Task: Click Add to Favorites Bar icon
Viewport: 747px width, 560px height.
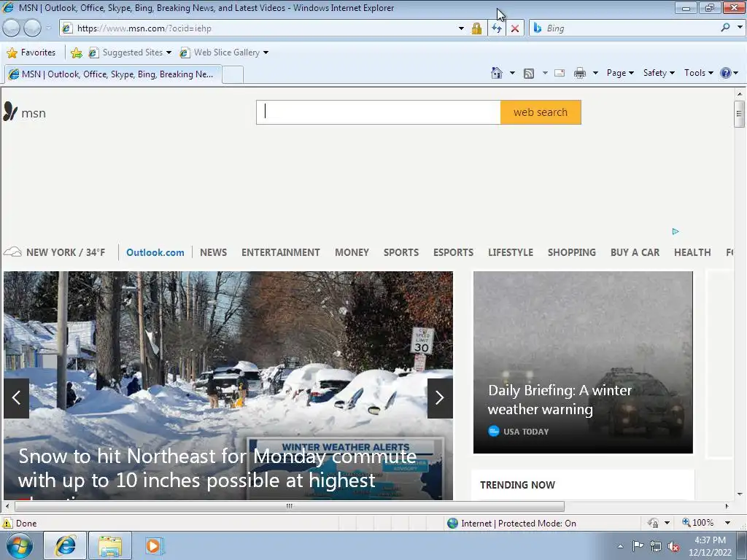Action: [76, 52]
